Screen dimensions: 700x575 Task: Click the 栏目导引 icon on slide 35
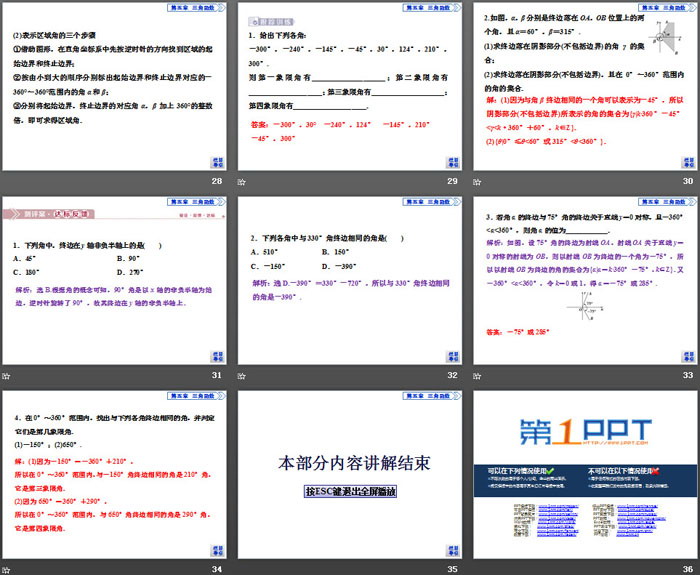[x=453, y=551]
